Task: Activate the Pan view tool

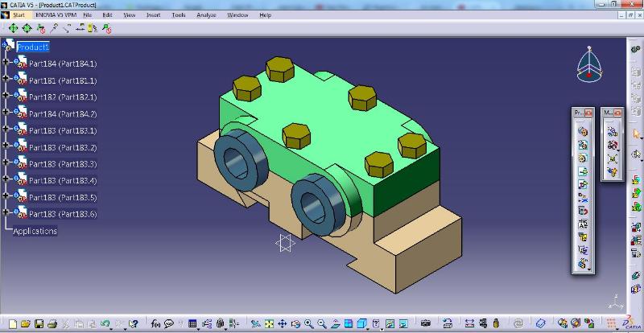Action: tap(283, 324)
